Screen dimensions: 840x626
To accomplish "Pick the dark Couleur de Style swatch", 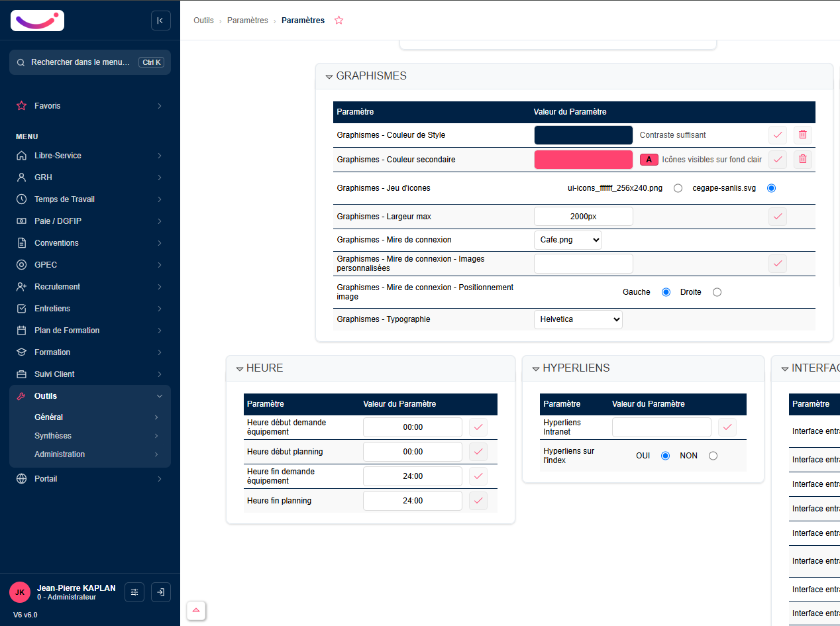I will 584,135.
